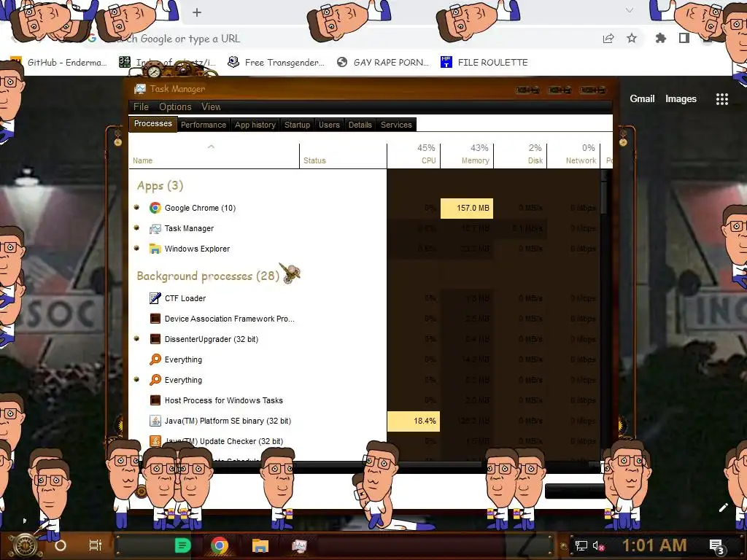Open the Chrome tab search chevron

630,10
